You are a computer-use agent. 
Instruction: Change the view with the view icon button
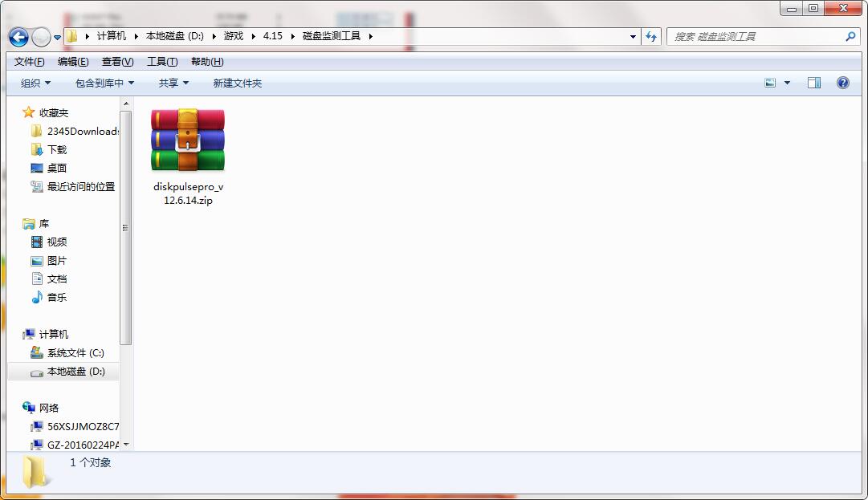click(x=770, y=83)
